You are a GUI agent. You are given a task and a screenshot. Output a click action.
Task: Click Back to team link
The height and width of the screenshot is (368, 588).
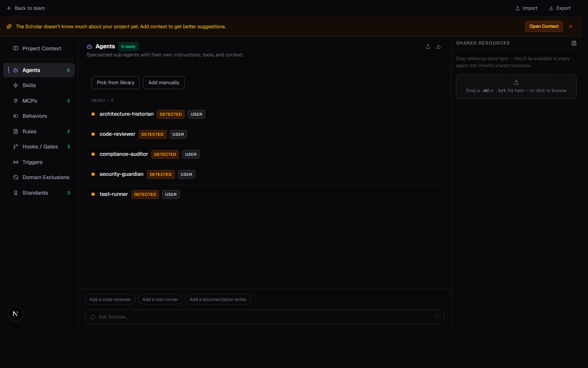tap(26, 8)
